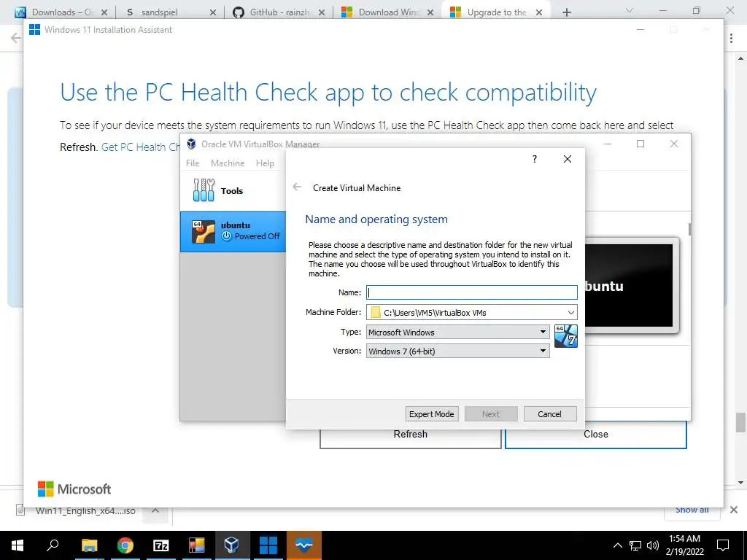Switch to the GitHub rainzh browser tab
Viewport: 747px width, 560px height.
[279, 12]
